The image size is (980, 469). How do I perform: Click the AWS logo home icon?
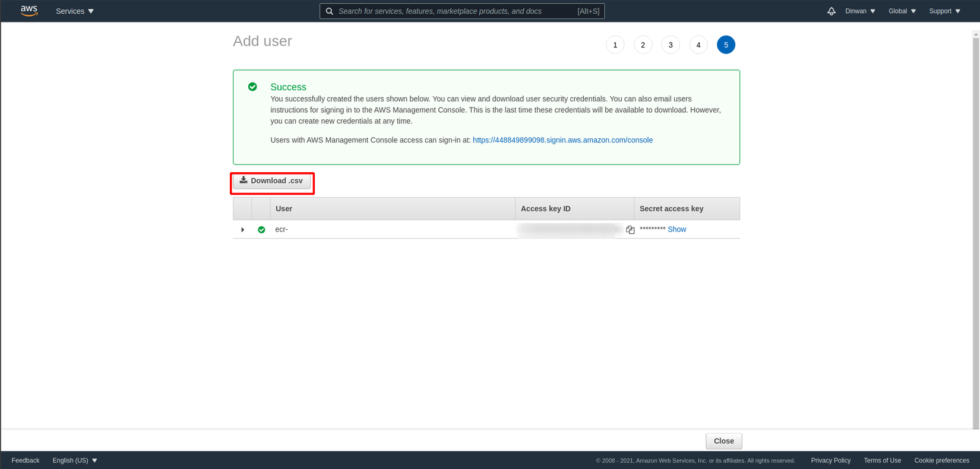[x=29, y=11]
